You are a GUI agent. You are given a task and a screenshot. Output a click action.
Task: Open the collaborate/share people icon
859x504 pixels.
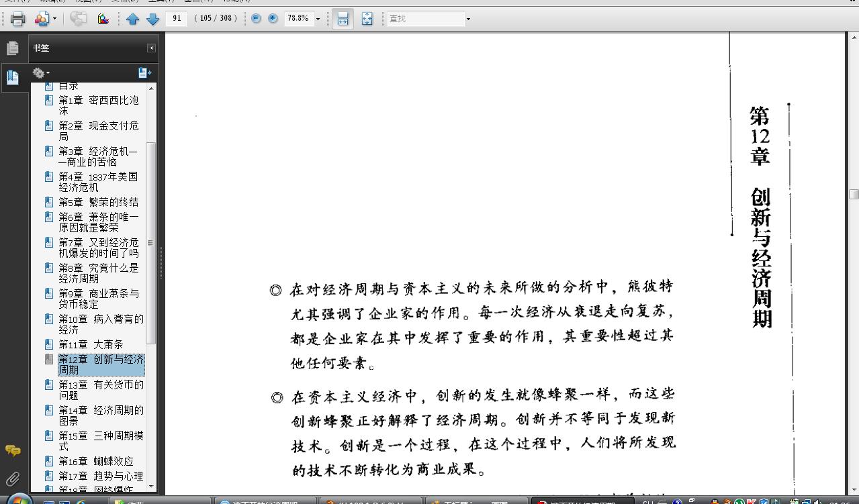pyautogui.click(x=42, y=19)
